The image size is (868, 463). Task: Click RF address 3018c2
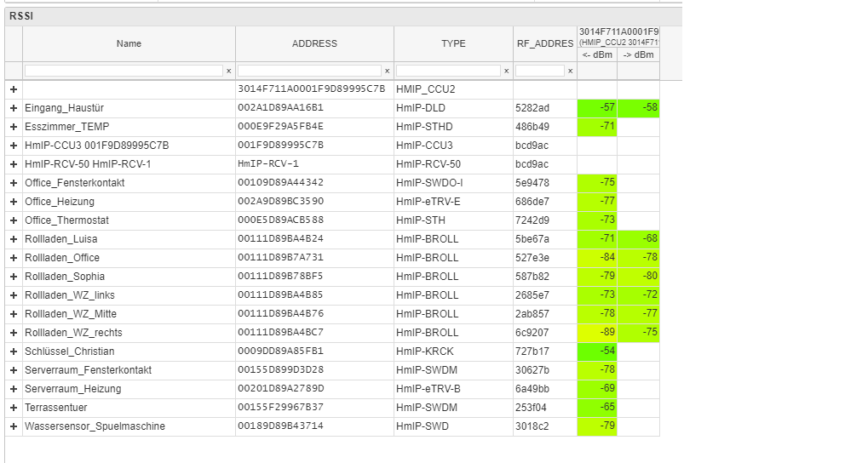pos(532,426)
